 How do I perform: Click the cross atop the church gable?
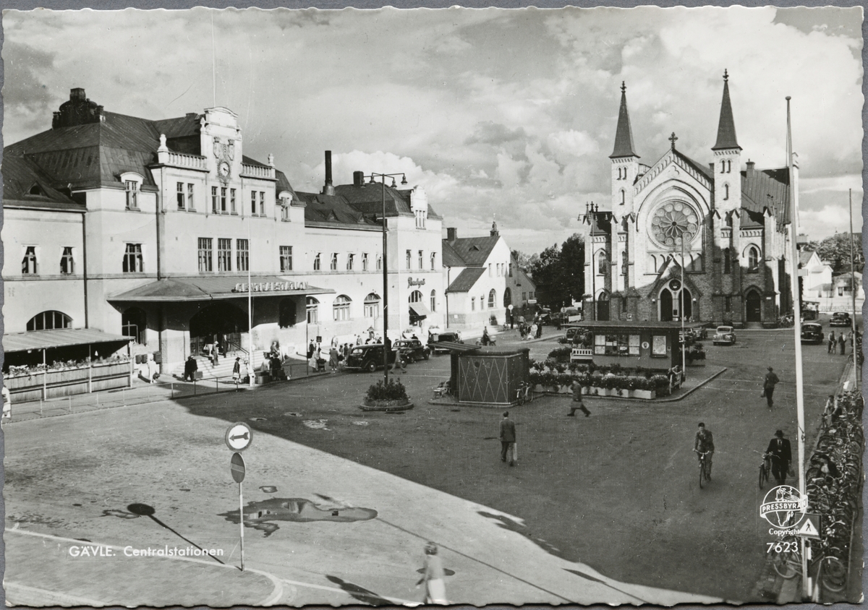(x=673, y=139)
